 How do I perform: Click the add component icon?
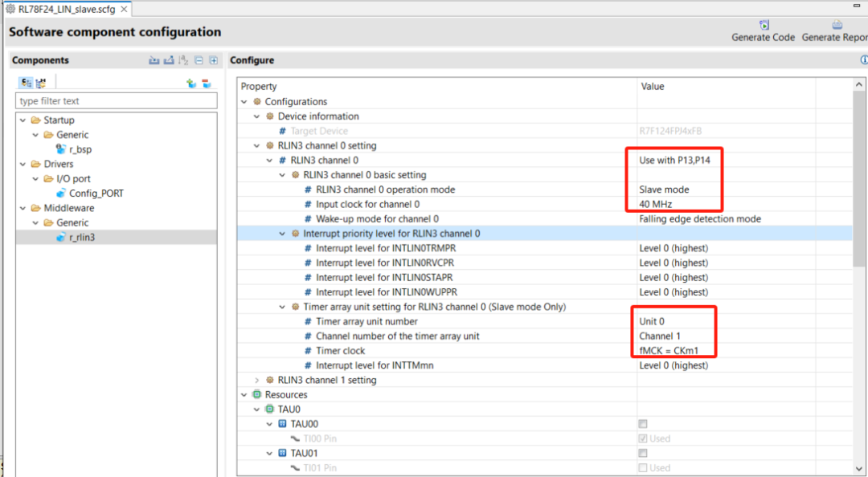(191, 83)
